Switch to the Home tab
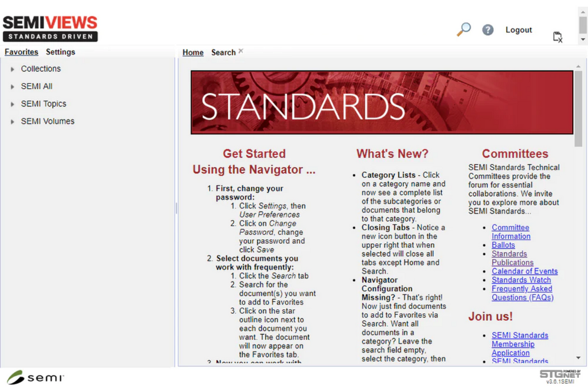This screenshot has height=392, width=588. click(192, 52)
